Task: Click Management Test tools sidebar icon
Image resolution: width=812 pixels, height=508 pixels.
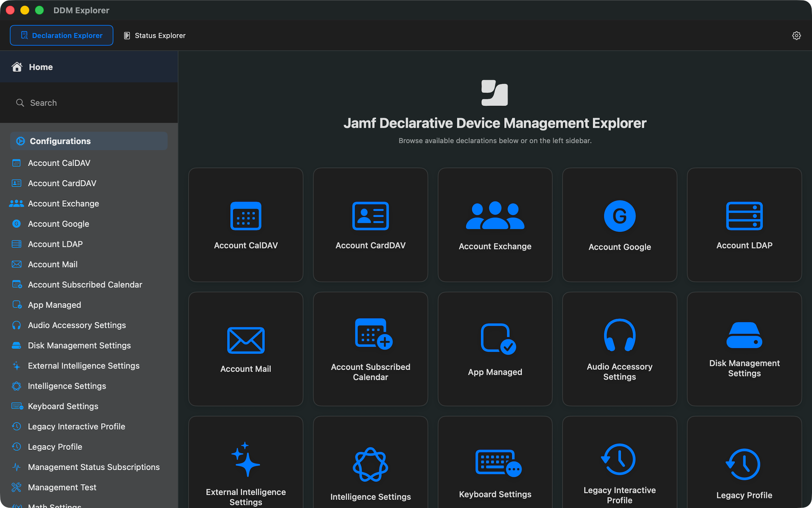Action: click(x=16, y=487)
